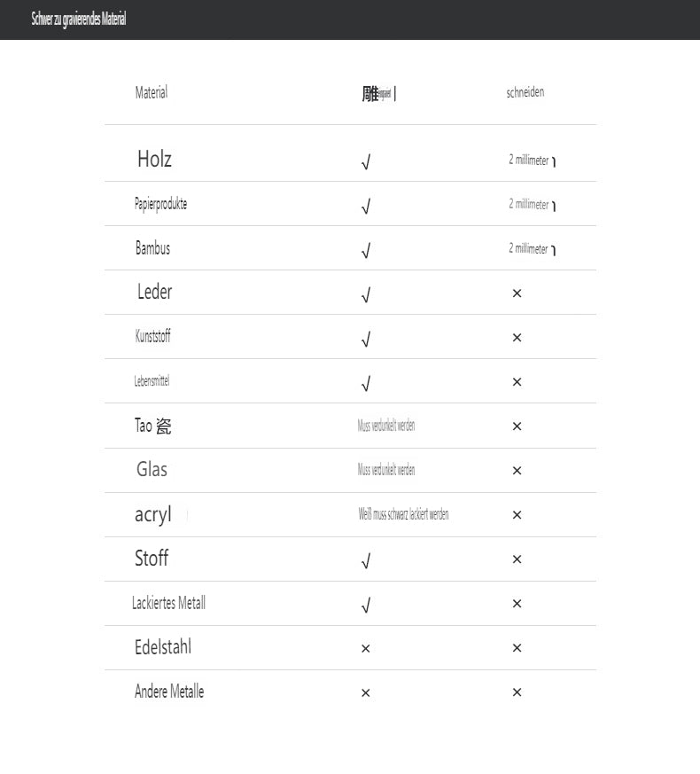
Task: Click the engraving cross in Edelstahl row
Action: coord(365,649)
